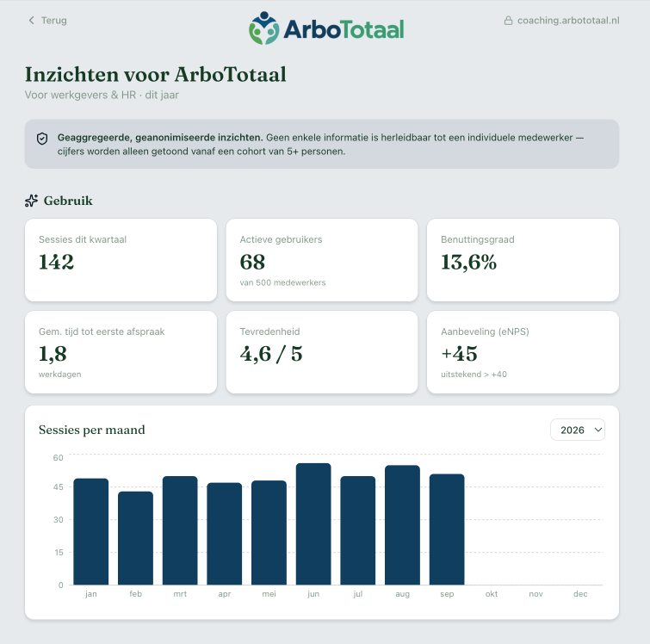Select the Sessies dit kwartaal card
Image resolution: width=650 pixels, height=644 pixels.
[121, 260]
